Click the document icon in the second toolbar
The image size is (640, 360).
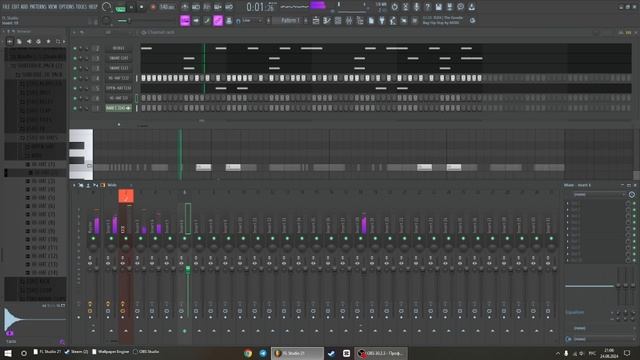[x=371, y=20]
